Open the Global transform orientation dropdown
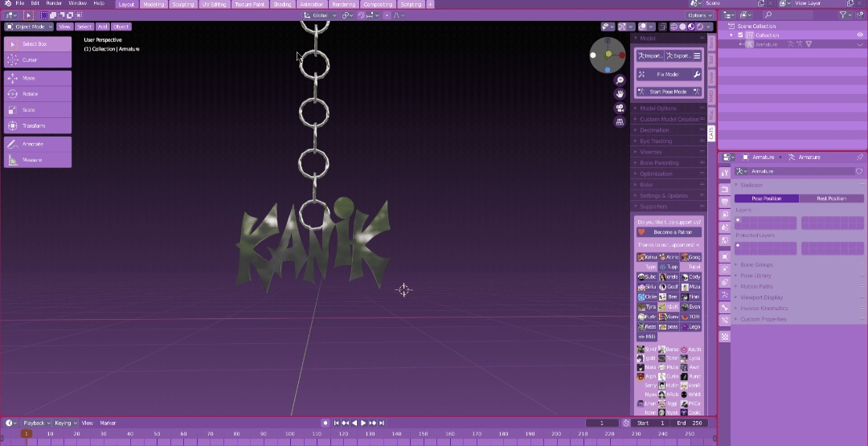 pyautogui.click(x=321, y=15)
